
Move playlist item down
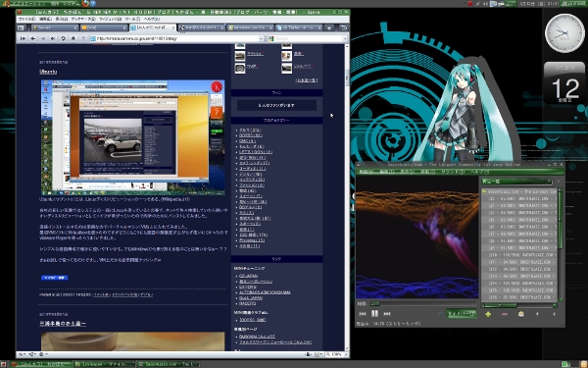(x=554, y=314)
